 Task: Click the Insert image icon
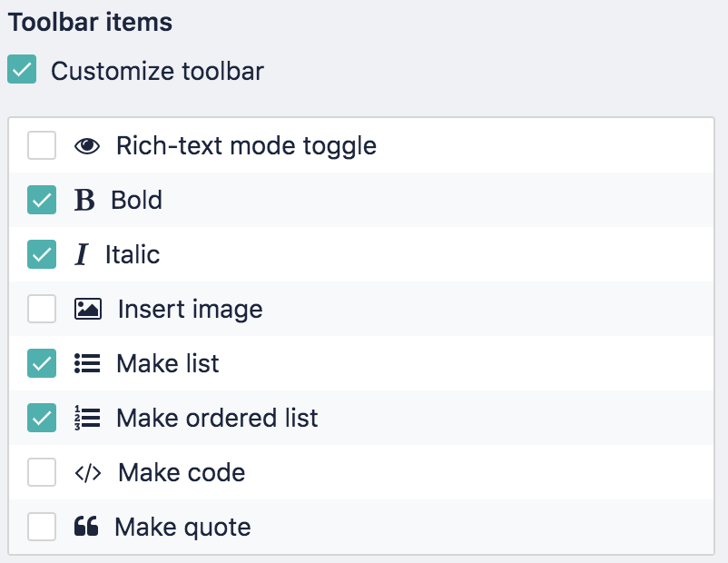88,309
